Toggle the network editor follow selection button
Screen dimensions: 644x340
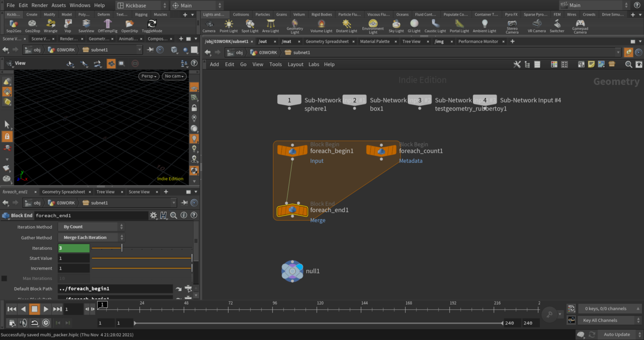pos(629,52)
